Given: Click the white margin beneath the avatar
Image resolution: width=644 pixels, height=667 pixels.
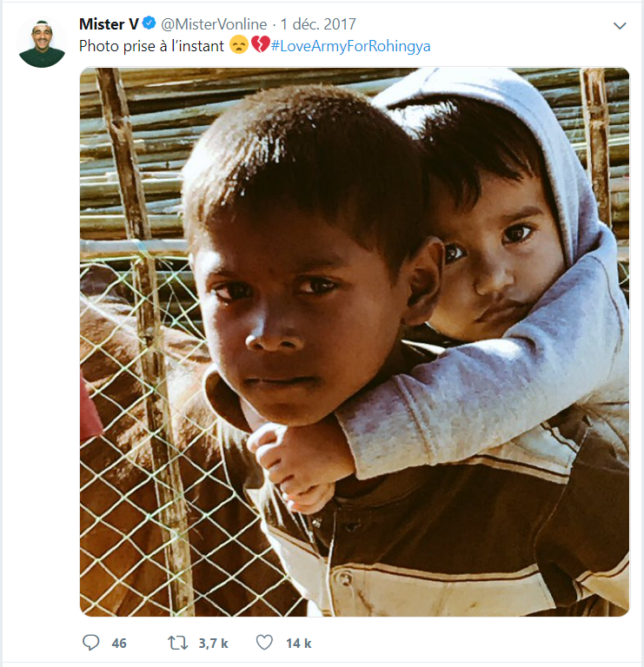Looking at the screenshot, I should click(x=42, y=340).
